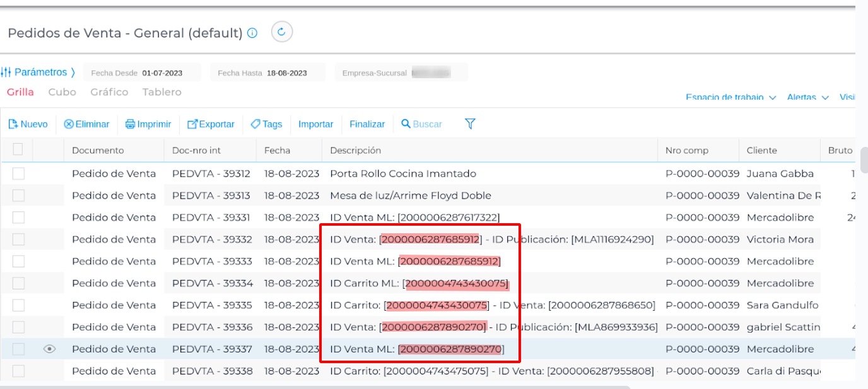Click client name Sara Gandulfo
The width and height of the screenshot is (868, 389).
pos(783,305)
